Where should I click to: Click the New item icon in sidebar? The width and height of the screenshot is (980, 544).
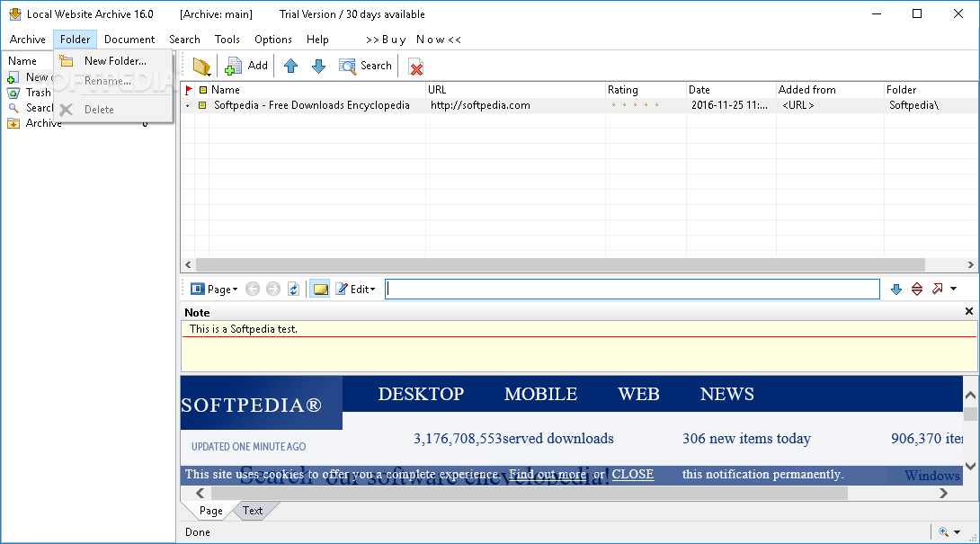pos(13,77)
